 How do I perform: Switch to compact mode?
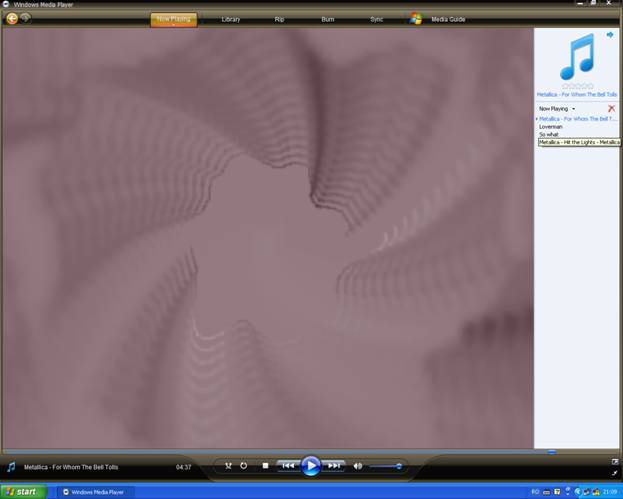coord(615,473)
